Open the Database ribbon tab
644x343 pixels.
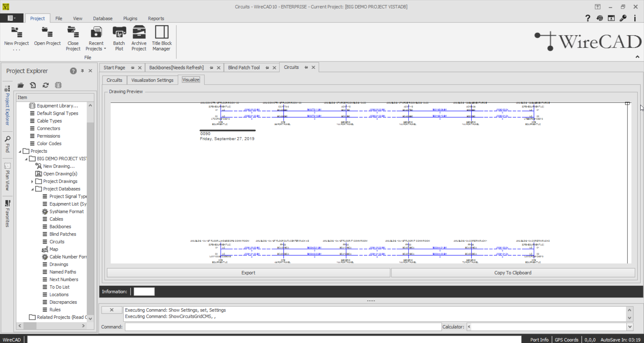coord(103,18)
